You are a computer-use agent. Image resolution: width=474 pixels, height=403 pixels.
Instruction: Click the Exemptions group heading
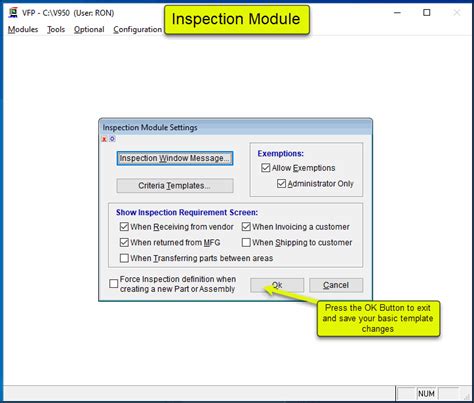[281, 154]
